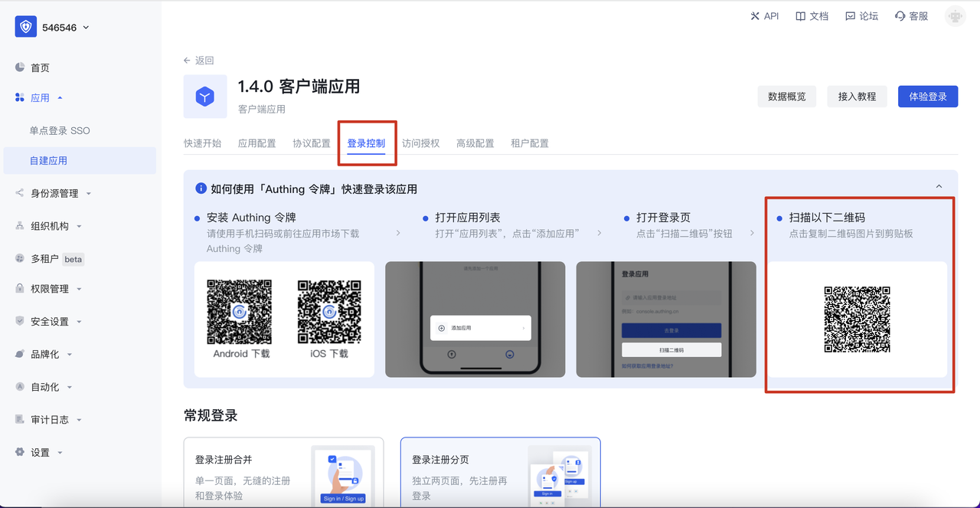
Task: Collapse the Authing 令牌 instruction banner
Action: click(x=940, y=185)
